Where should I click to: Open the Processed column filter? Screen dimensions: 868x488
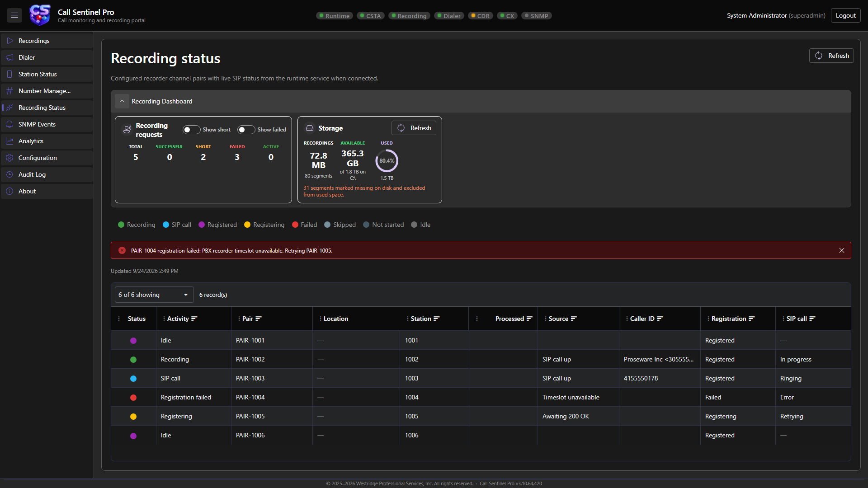pos(529,319)
